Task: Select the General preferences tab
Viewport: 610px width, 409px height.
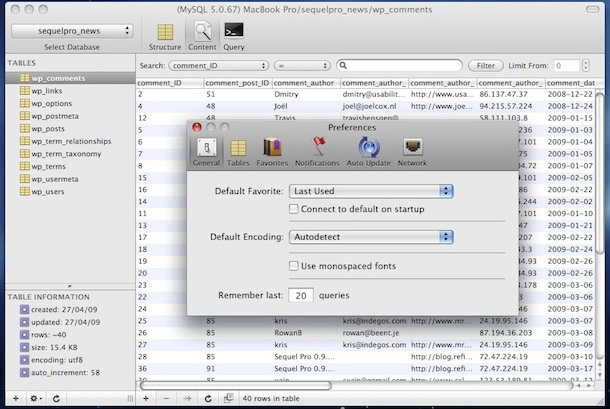Action: tap(206, 152)
